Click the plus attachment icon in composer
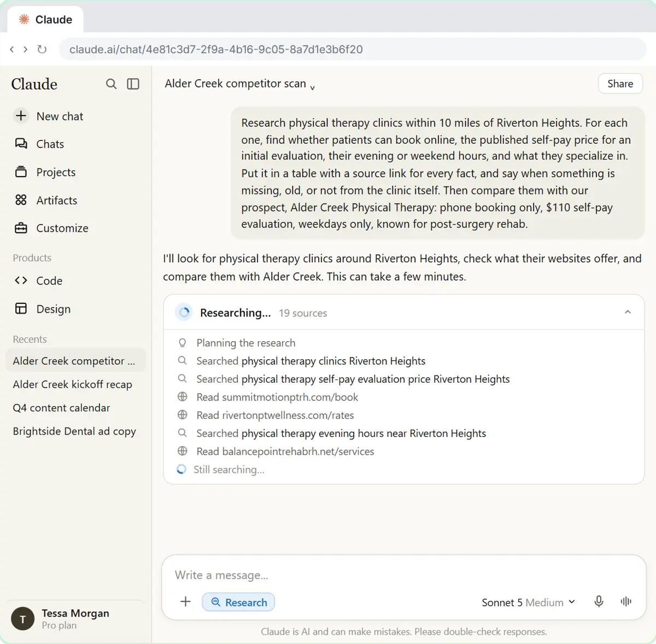The image size is (656, 644). point(186,602)
